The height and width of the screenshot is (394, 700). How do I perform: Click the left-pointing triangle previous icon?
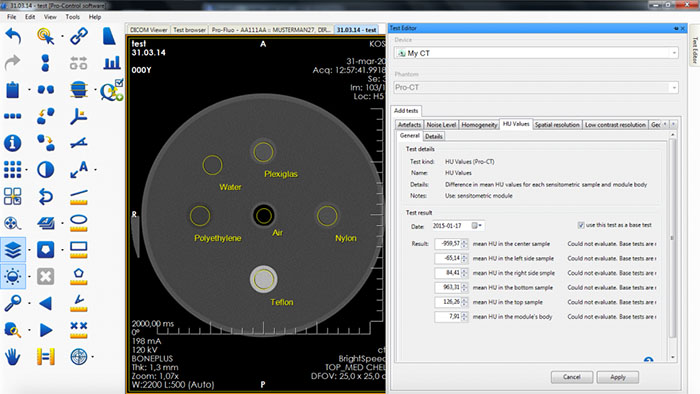coord(46,303)
